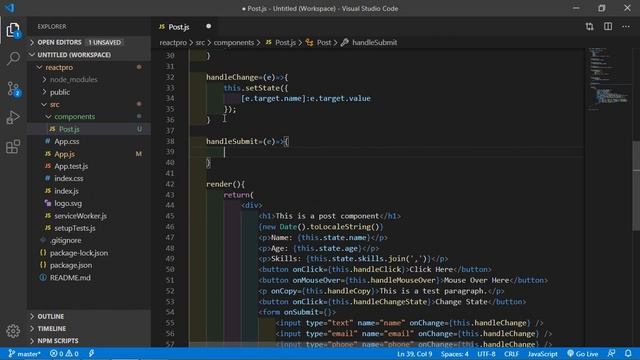Split the editor to the right
The image size is (640, 360).
[608, 27]
